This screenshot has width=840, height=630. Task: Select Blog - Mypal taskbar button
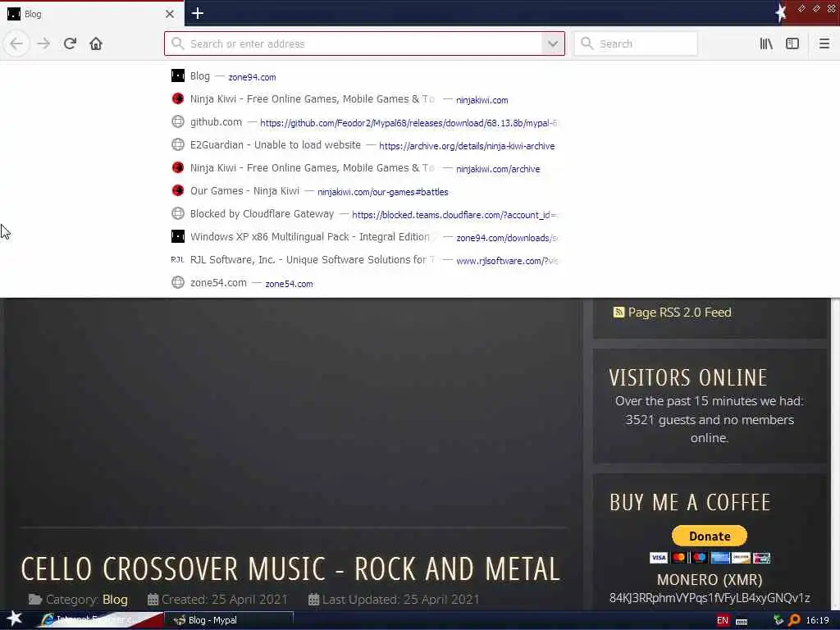pos(230,620)
